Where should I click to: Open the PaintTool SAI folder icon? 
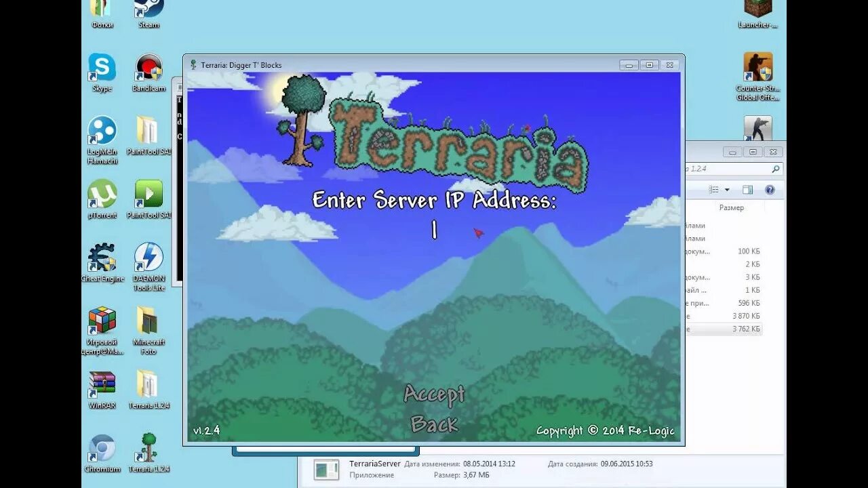[x=148, y=136]
